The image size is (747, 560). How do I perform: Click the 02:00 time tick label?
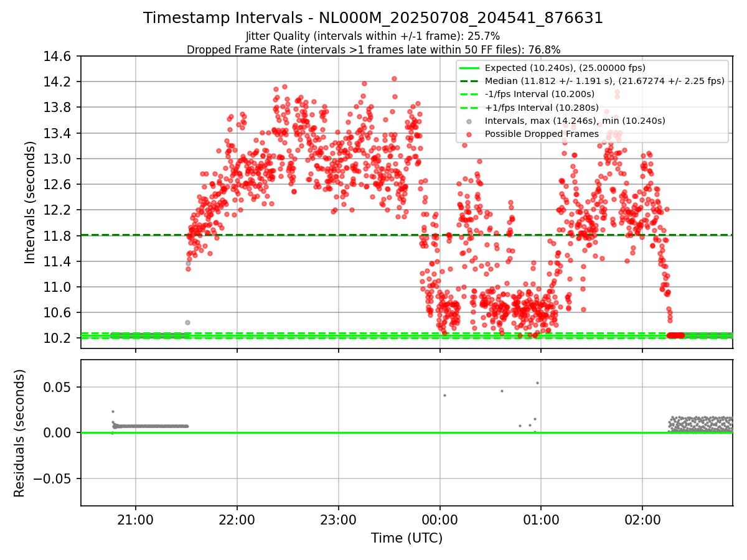(x=642, y=520)
